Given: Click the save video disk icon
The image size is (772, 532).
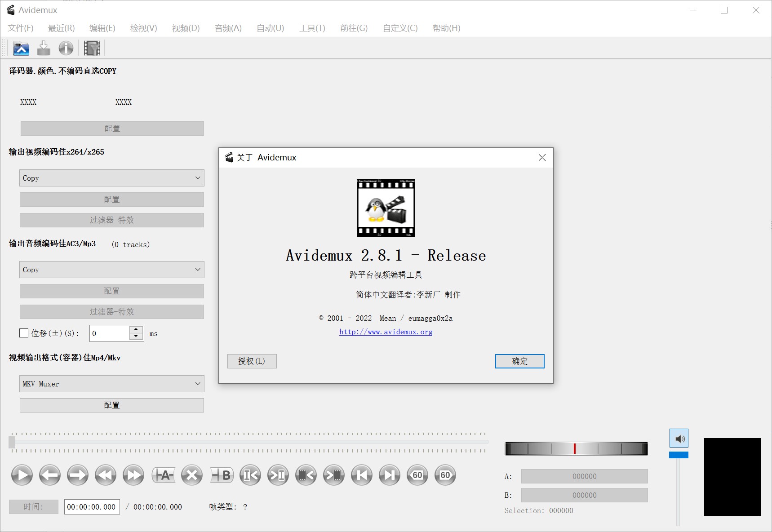Looking at the screenshot, I should (44, 48).
